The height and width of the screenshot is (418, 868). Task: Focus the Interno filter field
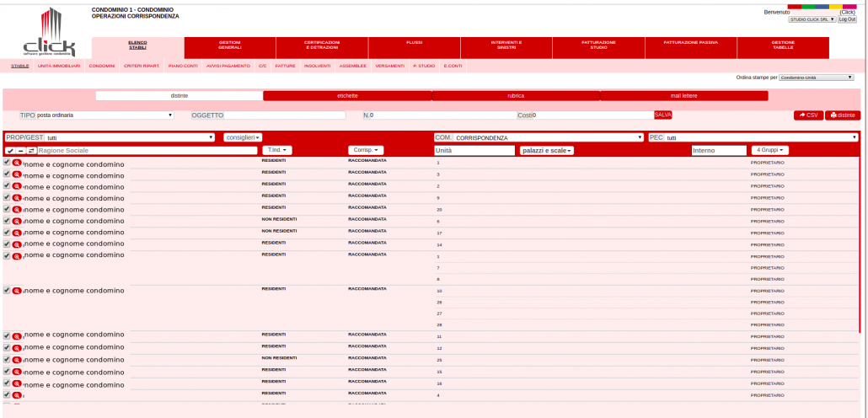click(x=720, y=150)
